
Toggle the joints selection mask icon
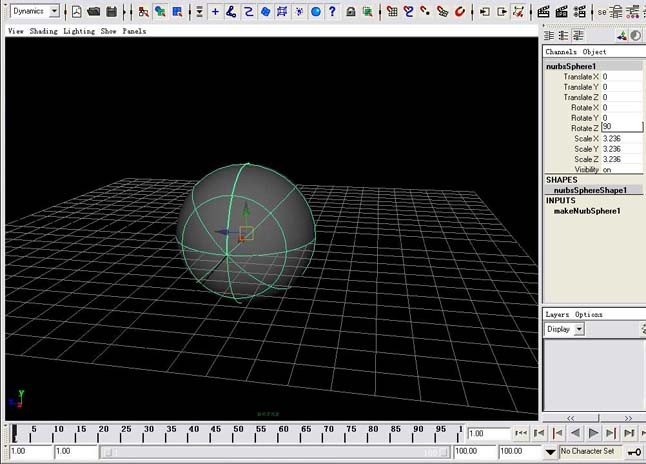coord(232,12)
